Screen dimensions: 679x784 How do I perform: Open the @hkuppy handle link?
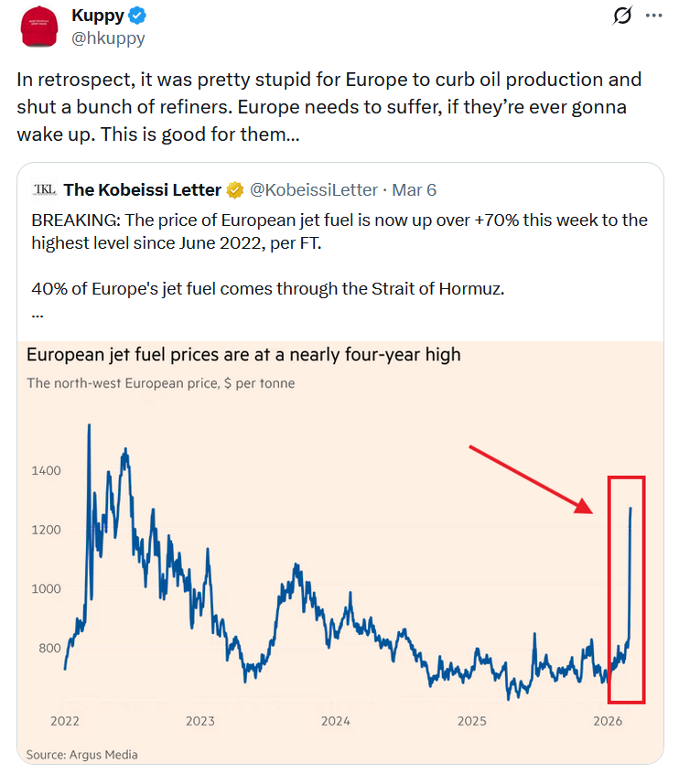[x=108, y=38]
